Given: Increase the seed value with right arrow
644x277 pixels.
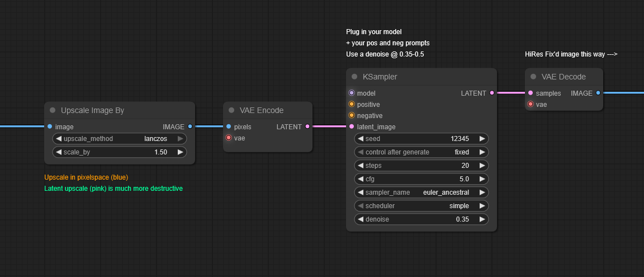Looking at the screenshot, I should [x=482, y=139].
